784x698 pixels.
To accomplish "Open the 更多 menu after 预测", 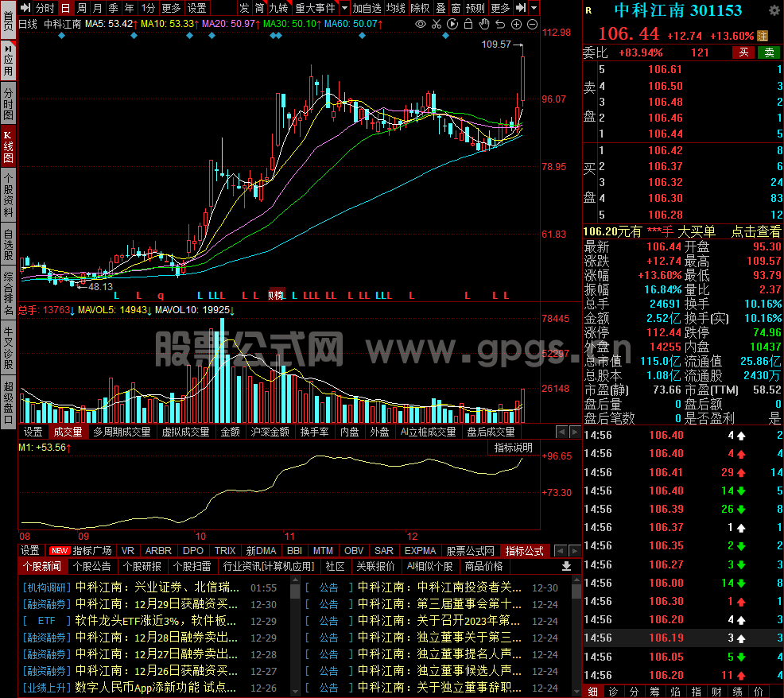I will 500,8.
